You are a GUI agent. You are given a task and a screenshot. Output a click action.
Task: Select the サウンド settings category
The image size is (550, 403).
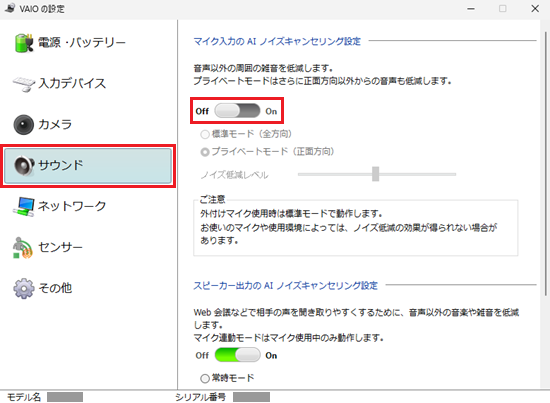(x=88, y=166)
